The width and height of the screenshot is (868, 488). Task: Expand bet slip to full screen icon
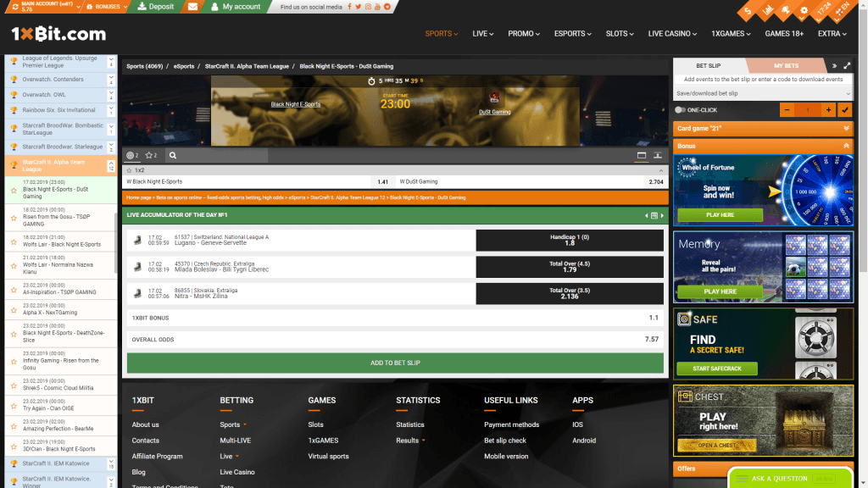pyautogui.click(x=847, y=66)
